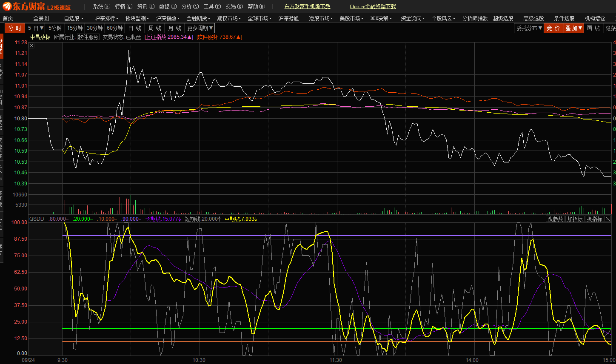Open the 更多周期 dropdown
Image resolution: width=616 pixels, height=364 pixels.
[x=200, y=28]
